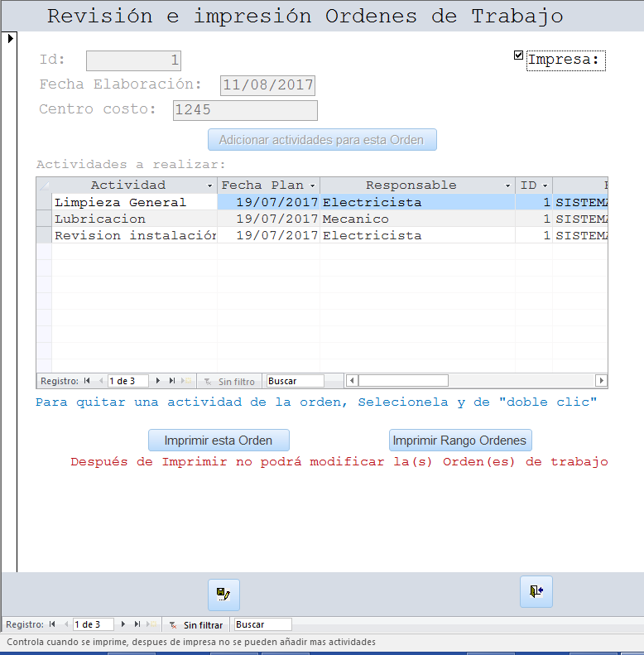Screen dimensions: 644x655
Task: Click the save record icon button
Action: (223, 594)
